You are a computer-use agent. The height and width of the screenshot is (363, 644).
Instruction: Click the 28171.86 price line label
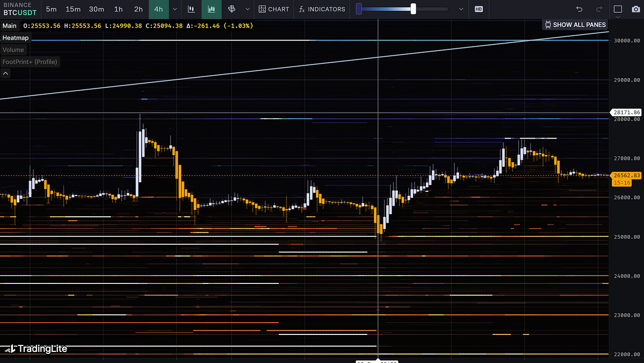pos(626,112)
